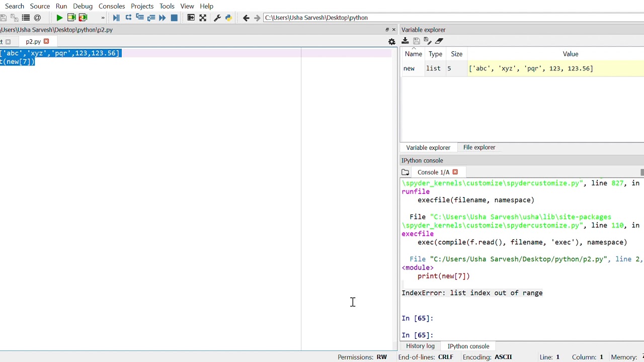Expand hidden run toolbar items chevron
Screen dimensions: 644x362
103,18
